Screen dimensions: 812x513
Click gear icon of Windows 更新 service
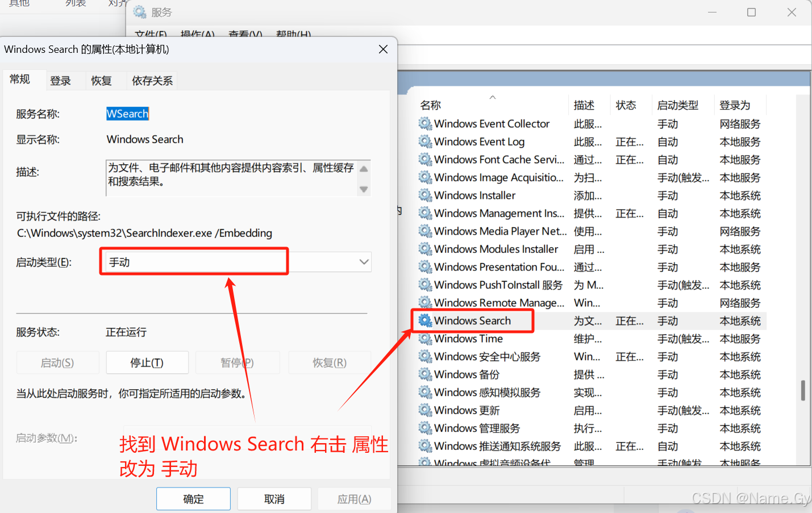[425, 410]
